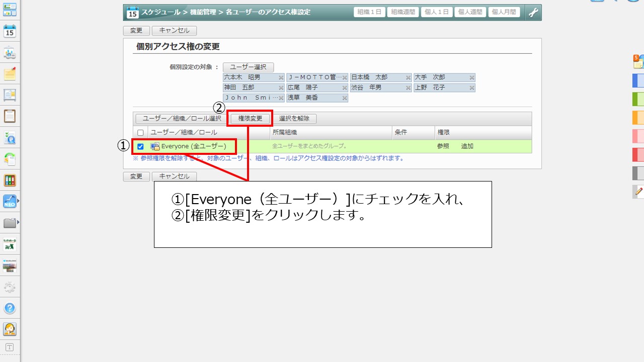644x362 pixels.
Task: Open the yellow sticky memo icon in sidebar
Action: tap(10, 74)
